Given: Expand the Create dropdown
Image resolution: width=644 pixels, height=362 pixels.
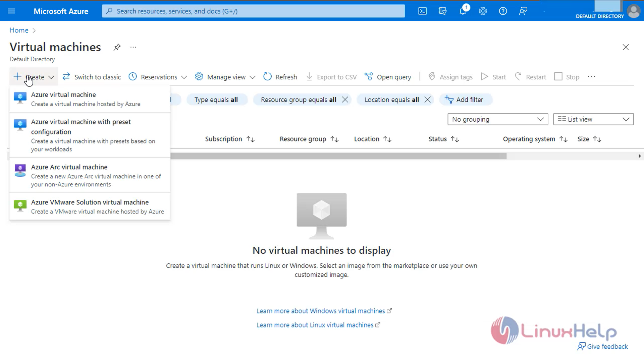Looking at the screenshot, I should pyautogui.click(x=34, y=77).
